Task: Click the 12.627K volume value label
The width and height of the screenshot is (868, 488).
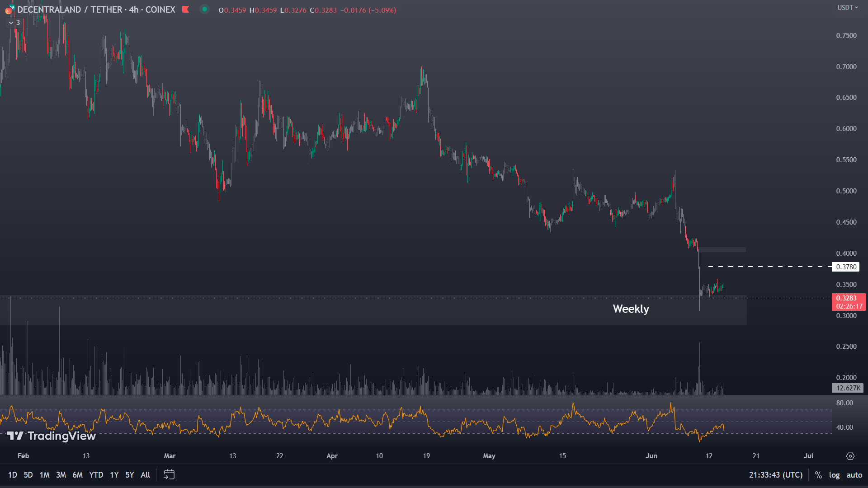Action: point(848,388)
